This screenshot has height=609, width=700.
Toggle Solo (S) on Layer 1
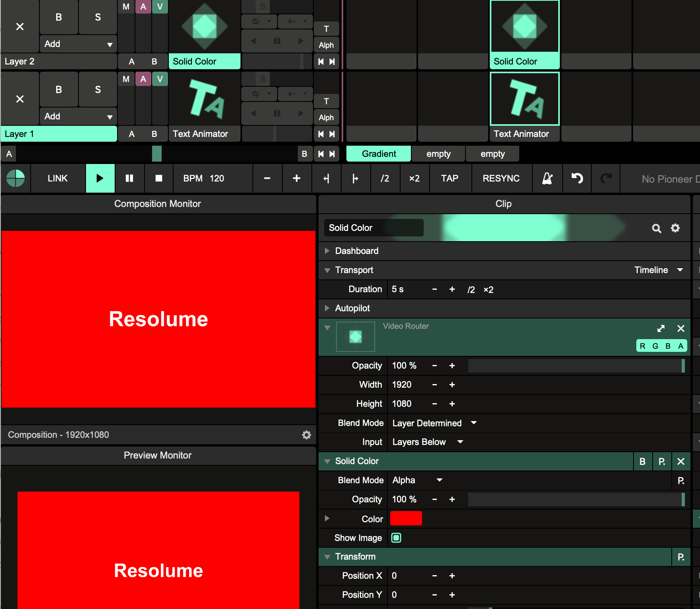[x=98, y=90]
